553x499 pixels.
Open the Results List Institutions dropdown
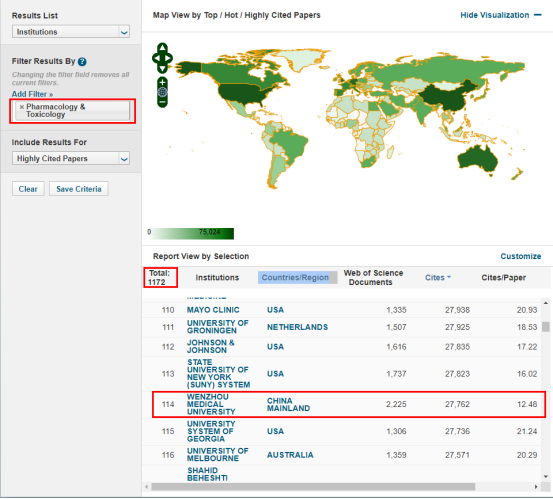[71, 32]
